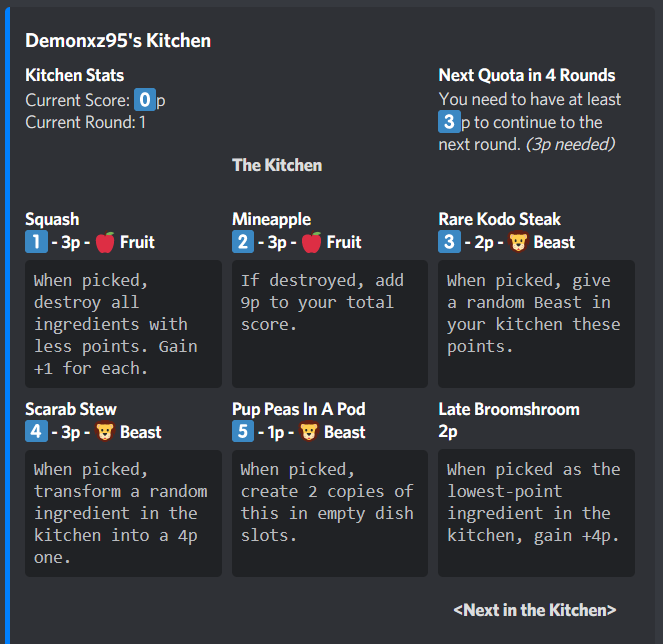This screenshot has width=663, height=644.
Task: Click the <Next in the Kitchen> text
Action: pyautogui.click(x=534, y=610)
